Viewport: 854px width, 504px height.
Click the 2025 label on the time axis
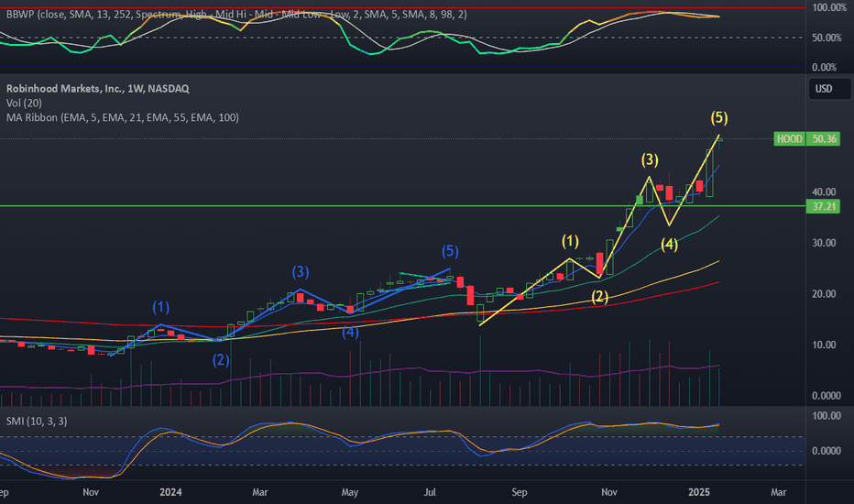[x=699, y=492]
